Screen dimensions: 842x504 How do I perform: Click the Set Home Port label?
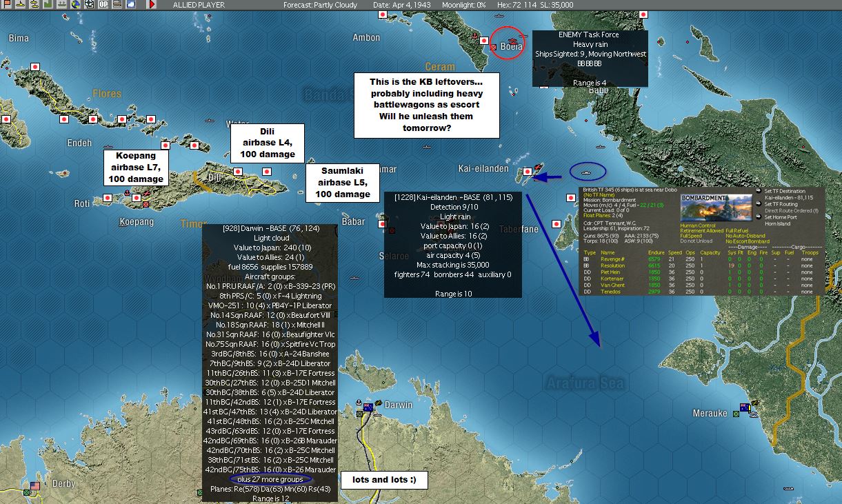coord(780,217)
